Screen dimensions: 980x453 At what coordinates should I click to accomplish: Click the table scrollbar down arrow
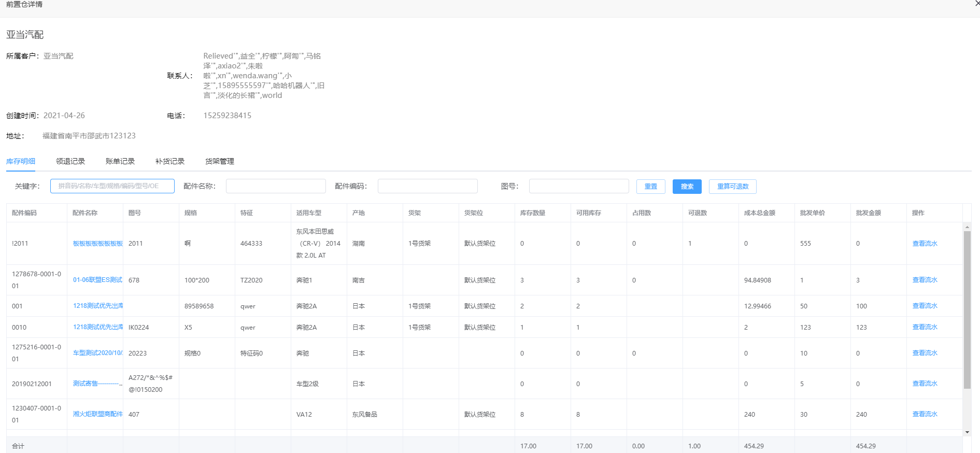967,432
